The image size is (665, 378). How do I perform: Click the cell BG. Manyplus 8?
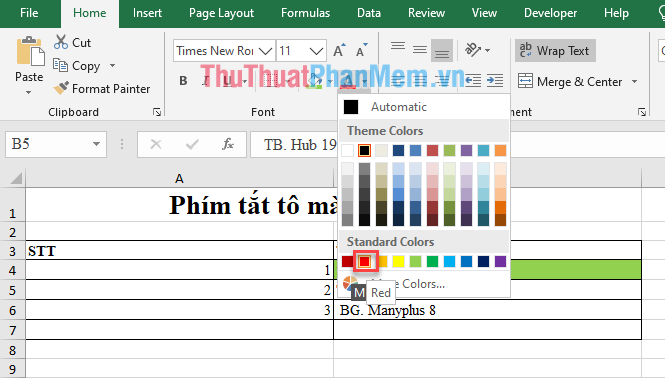click(487, 310)
